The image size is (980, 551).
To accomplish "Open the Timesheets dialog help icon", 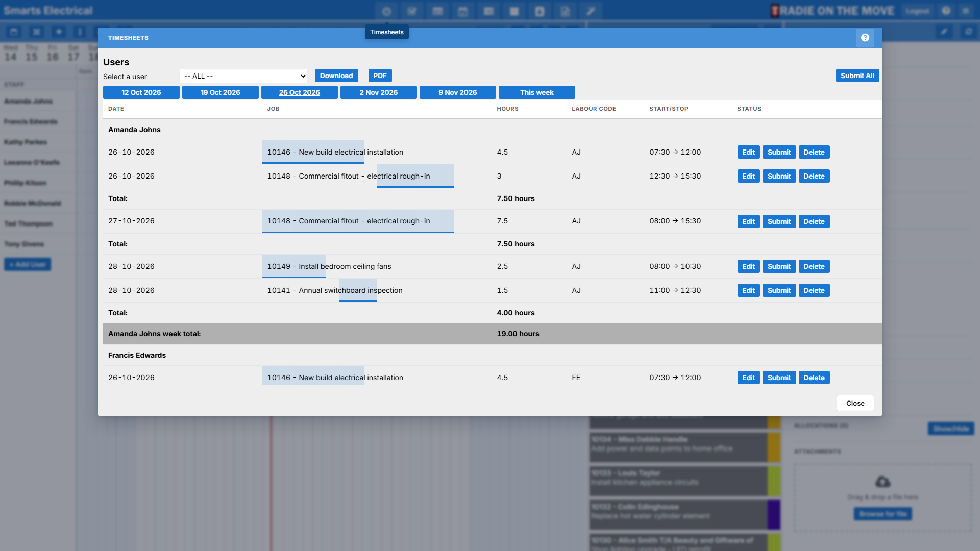I will 865,38.
